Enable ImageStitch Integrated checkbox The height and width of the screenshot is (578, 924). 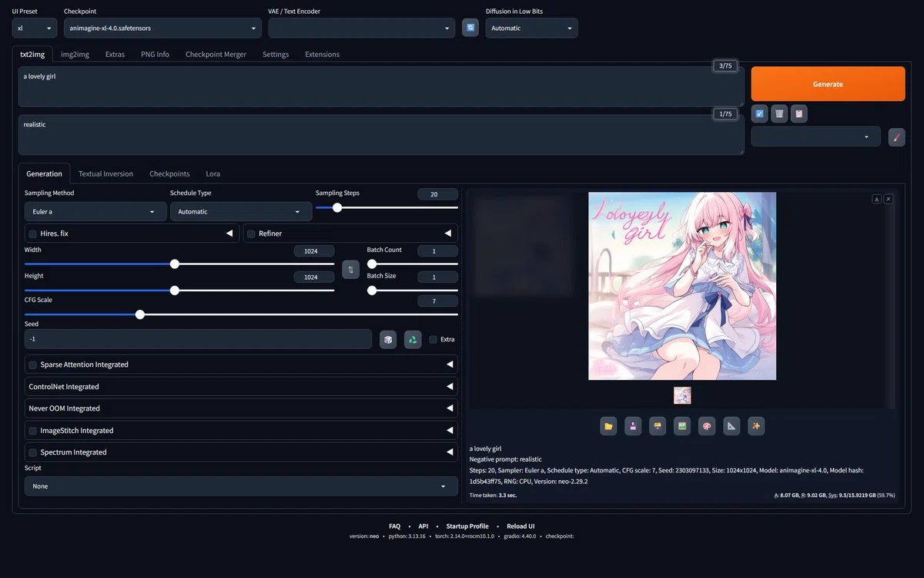click(x=32, y=431)
